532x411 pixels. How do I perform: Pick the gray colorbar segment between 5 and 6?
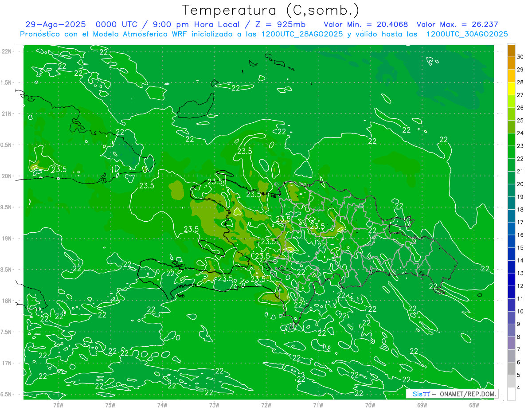pyautogui.click(x=511, y=368)
